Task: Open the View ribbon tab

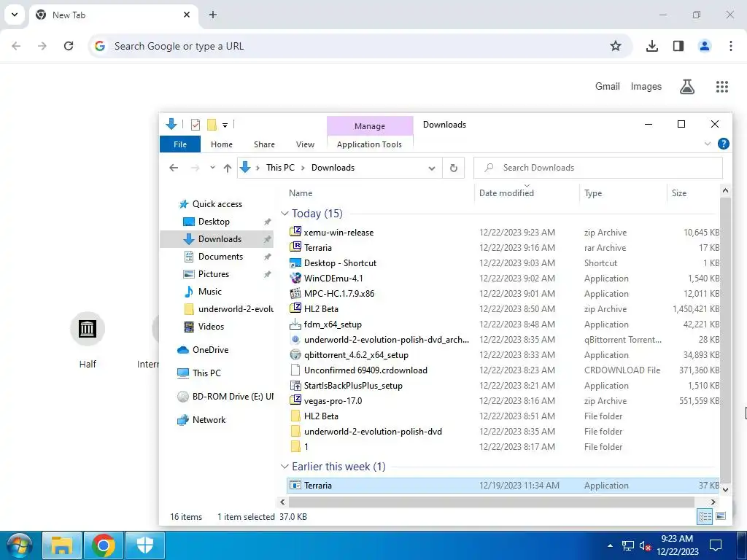Action: (305, 144)
